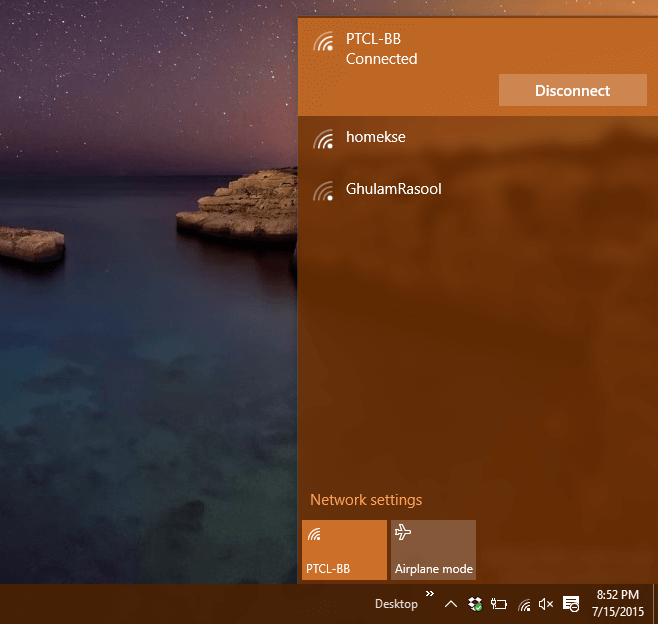Click the battery power tray icon
Image resolution: width=658 pixels, height=624 pixels.
(x=499, y=604)
